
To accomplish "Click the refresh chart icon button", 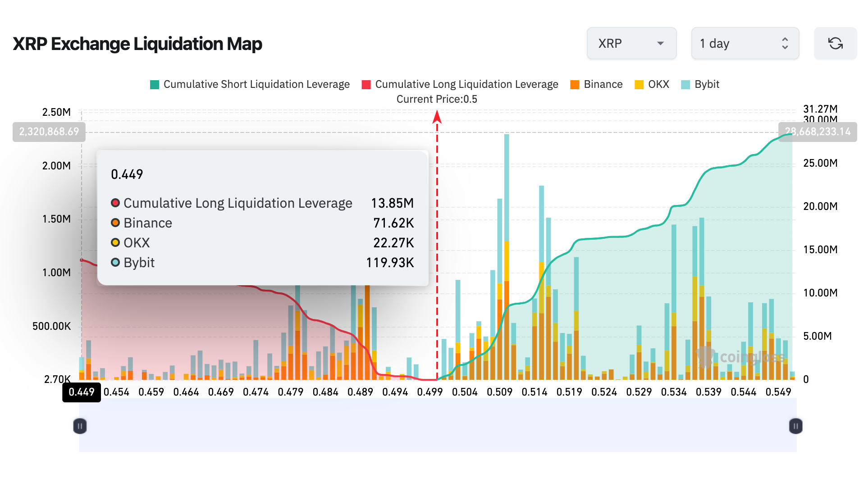I will click(835, 43).
